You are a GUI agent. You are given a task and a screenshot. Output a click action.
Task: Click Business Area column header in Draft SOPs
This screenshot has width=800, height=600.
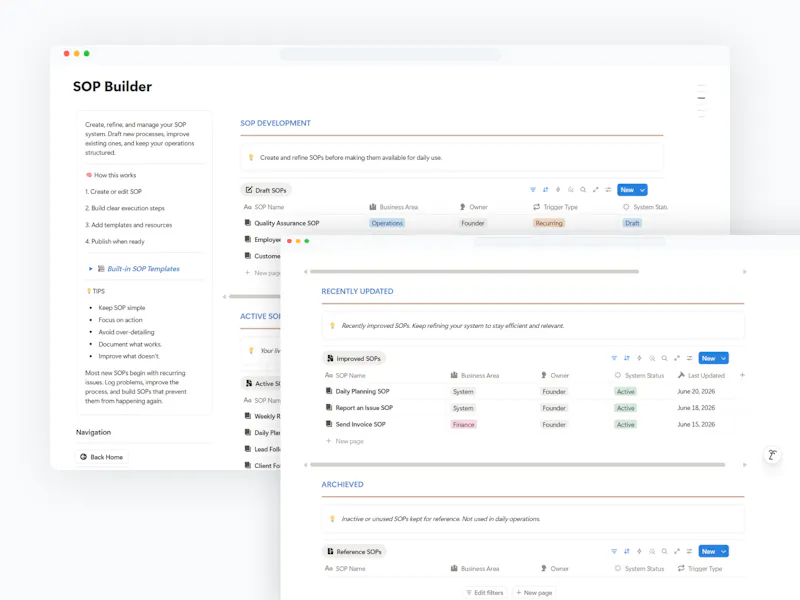393,207
